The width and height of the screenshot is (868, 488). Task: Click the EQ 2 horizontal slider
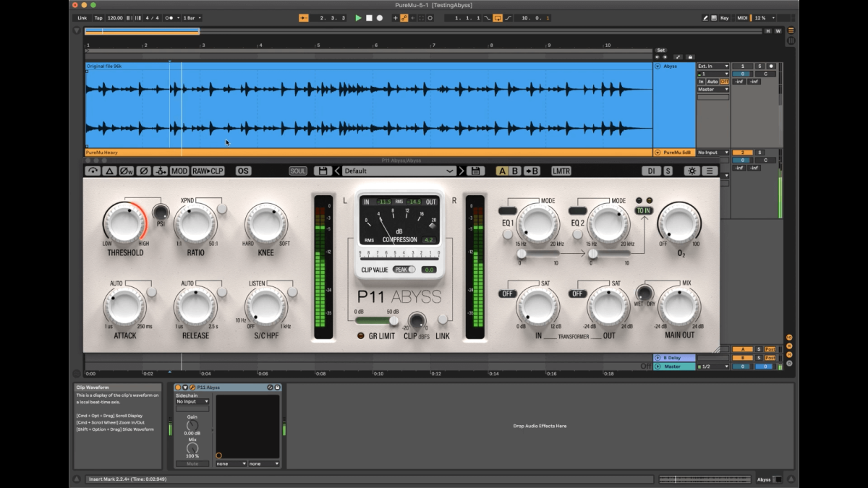coord(608,254)
